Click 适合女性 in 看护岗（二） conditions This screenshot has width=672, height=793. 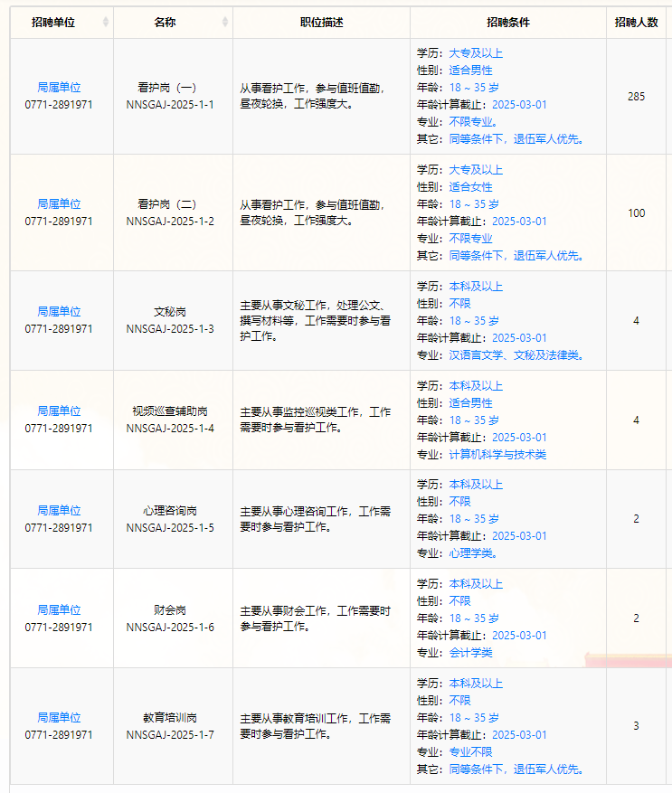pos(470,187)
